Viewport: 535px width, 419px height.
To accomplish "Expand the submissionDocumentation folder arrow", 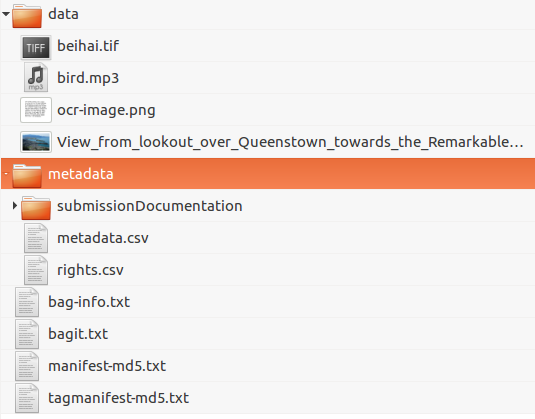I will click(x=15, y=205).
